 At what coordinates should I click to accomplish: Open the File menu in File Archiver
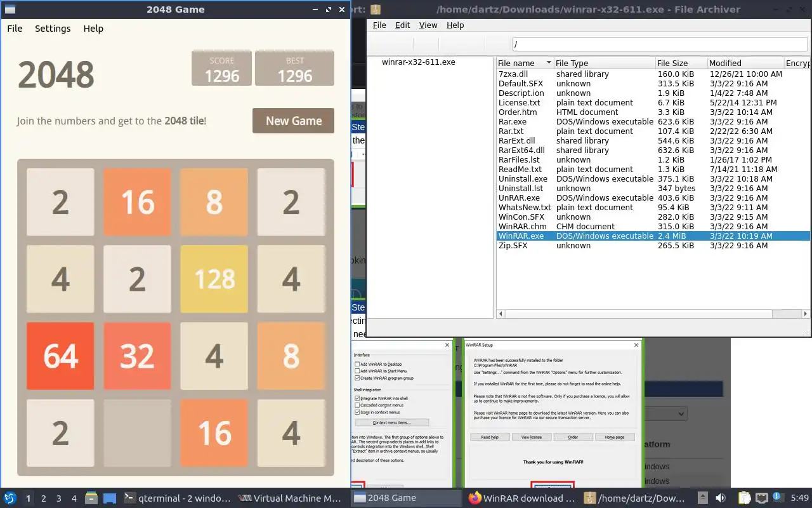pos(379,25)
